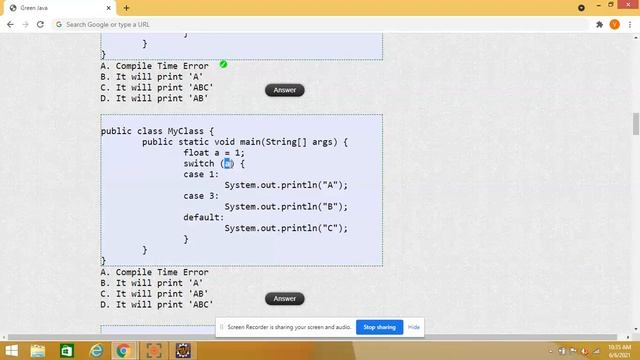Click top option C. It will print 'ABC'

click(157, 88)
